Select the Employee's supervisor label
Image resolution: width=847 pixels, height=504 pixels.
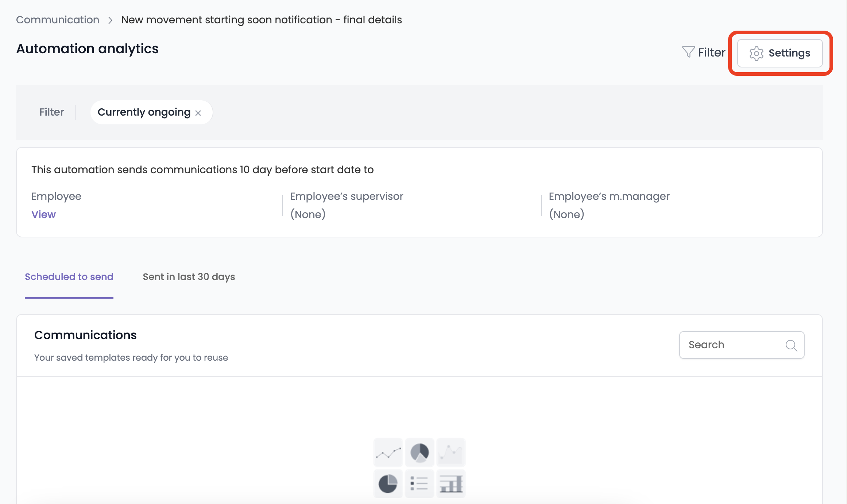(x=347, y=196)
